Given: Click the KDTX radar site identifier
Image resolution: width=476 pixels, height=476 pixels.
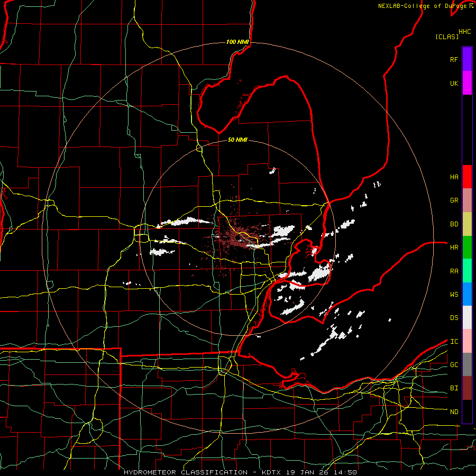Looking at the screenshot, I should pos(271,472).
